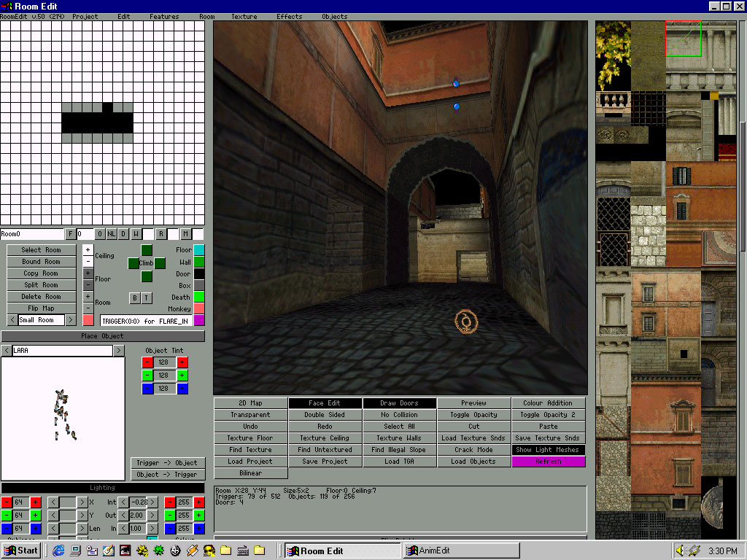Screen dimensions: 747x560
Task: Click the right arrow of the Y lighting field
Action: 82,516
